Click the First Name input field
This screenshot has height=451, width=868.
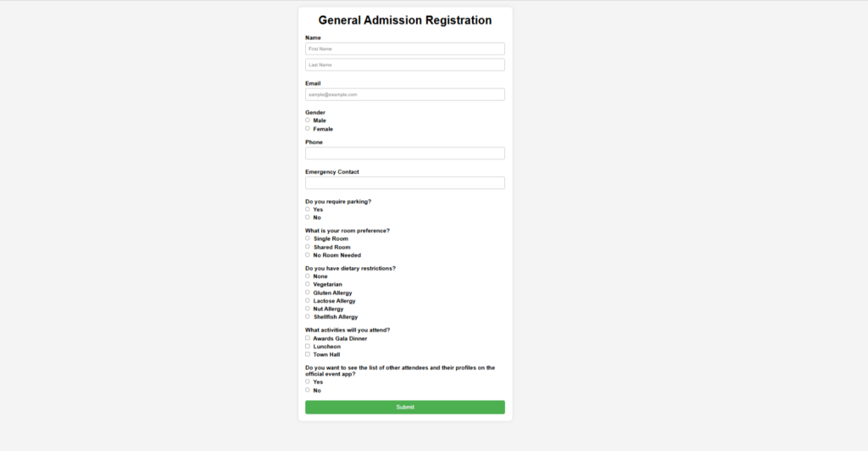point(404,48)
